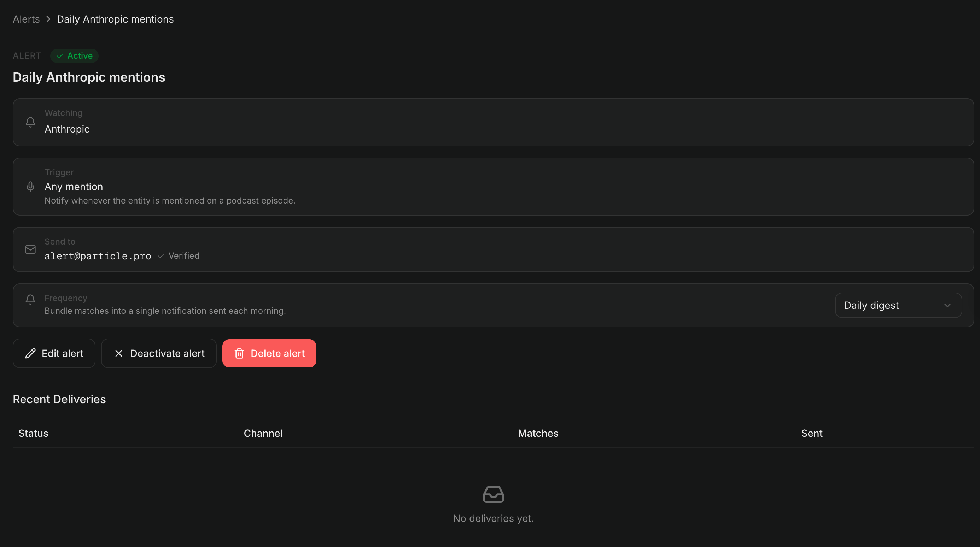The image size is (980, 547).
Task: Click the Deactivate alert button
Action: [x=159, y=353]
